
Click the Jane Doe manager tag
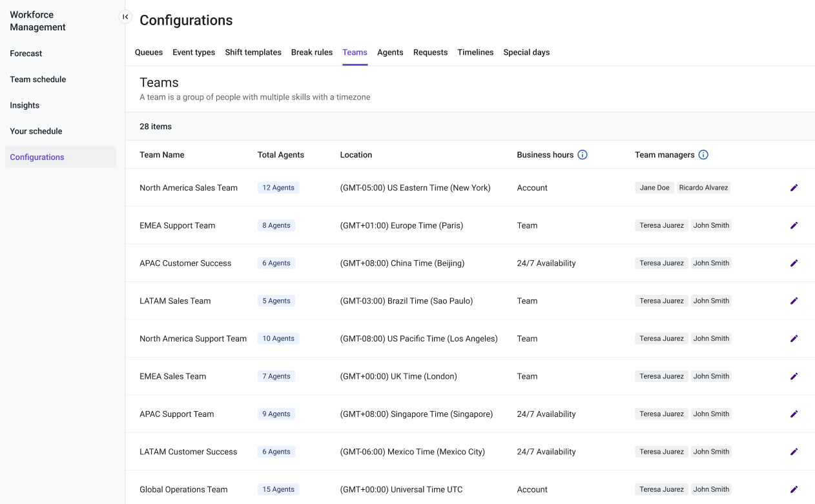coord(655,188)
